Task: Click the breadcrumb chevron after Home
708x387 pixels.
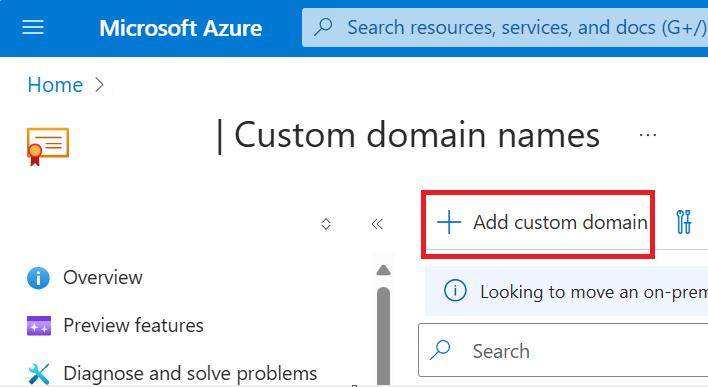Action: click(x=99, y=84)
